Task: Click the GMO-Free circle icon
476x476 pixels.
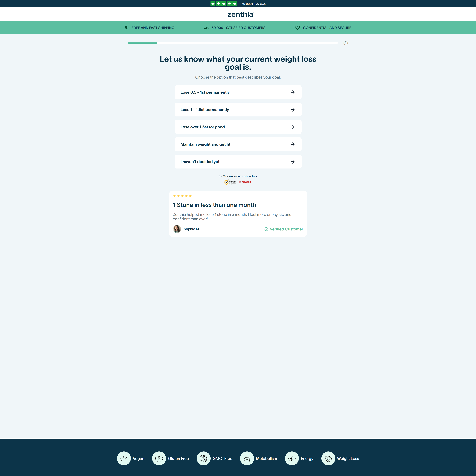Action: coord(204,458)
